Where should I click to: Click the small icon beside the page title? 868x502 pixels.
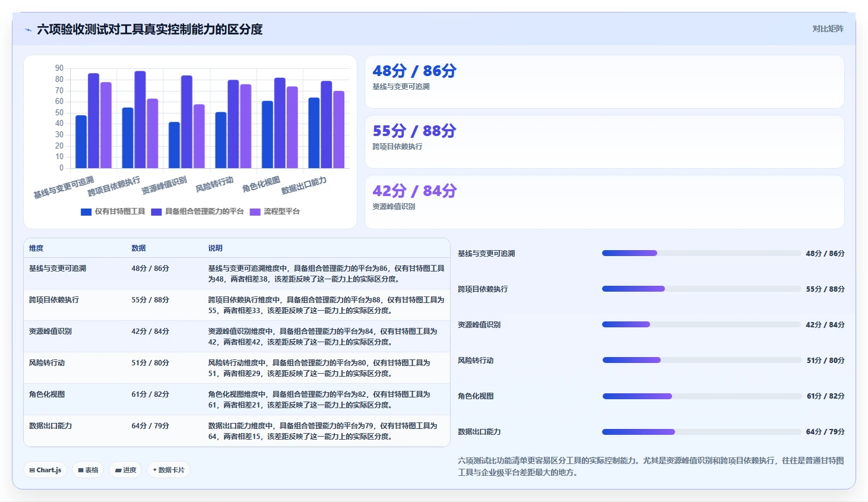[x=28, y=30]
